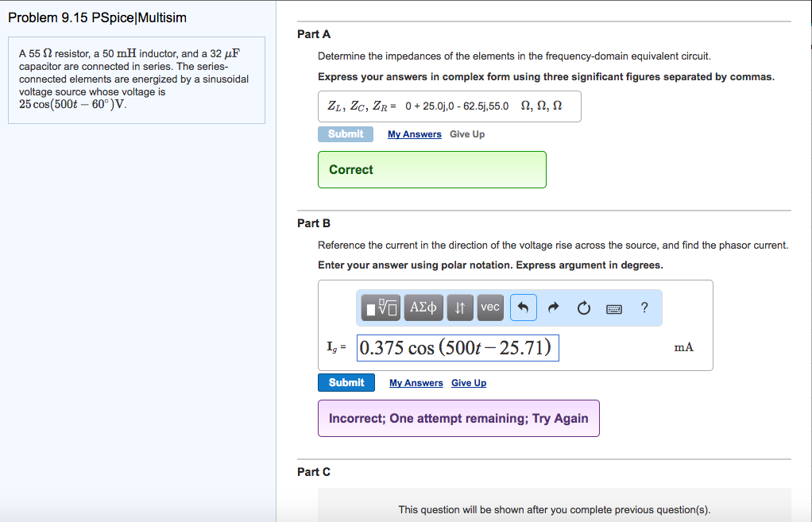Open My Answers for Part A

(414, 134)
